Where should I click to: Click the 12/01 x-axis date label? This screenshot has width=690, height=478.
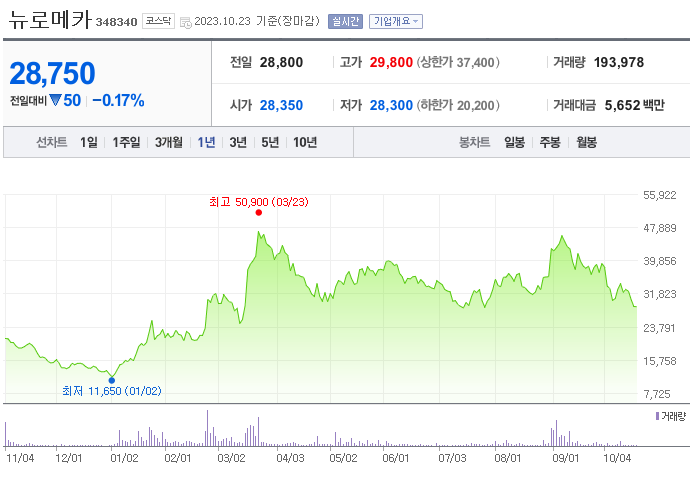[x=69, y=458]
